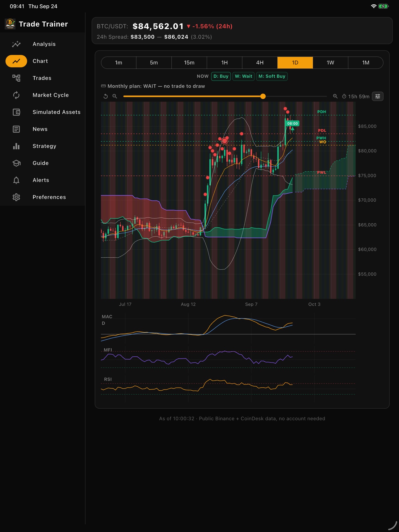Image resolution: width=399 pixels, height=532 pixels.
Task: Click the 08:00 price marker on chart
Action: pyautogui.click(x=292, y=124)
